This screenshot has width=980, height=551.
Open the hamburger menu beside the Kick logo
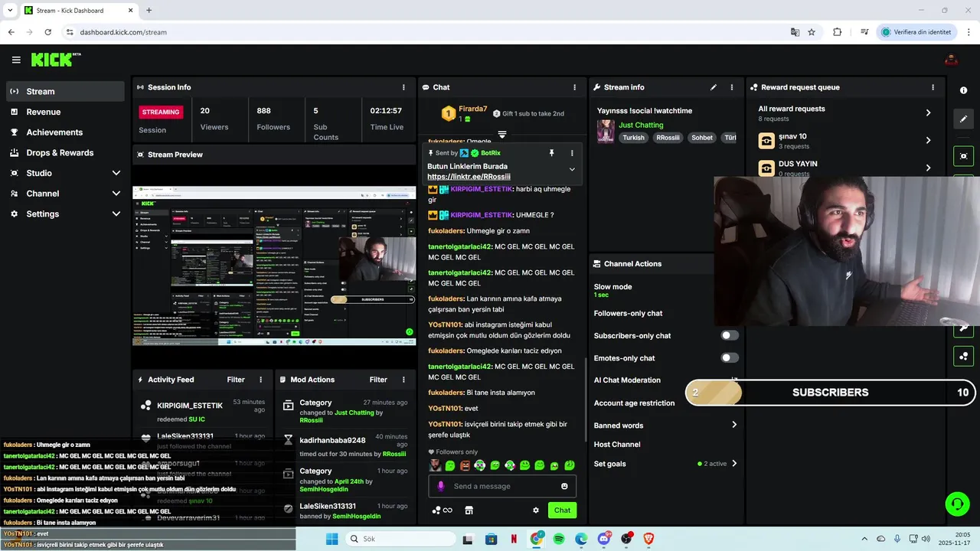tap(16, 60)
